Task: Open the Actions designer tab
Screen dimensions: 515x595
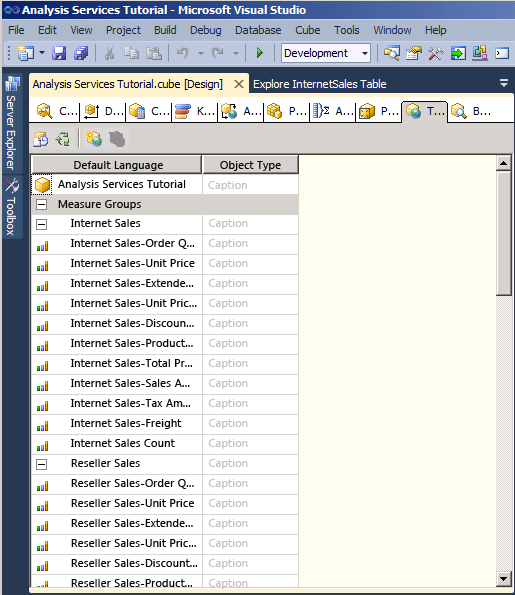Action: (240, 111)
